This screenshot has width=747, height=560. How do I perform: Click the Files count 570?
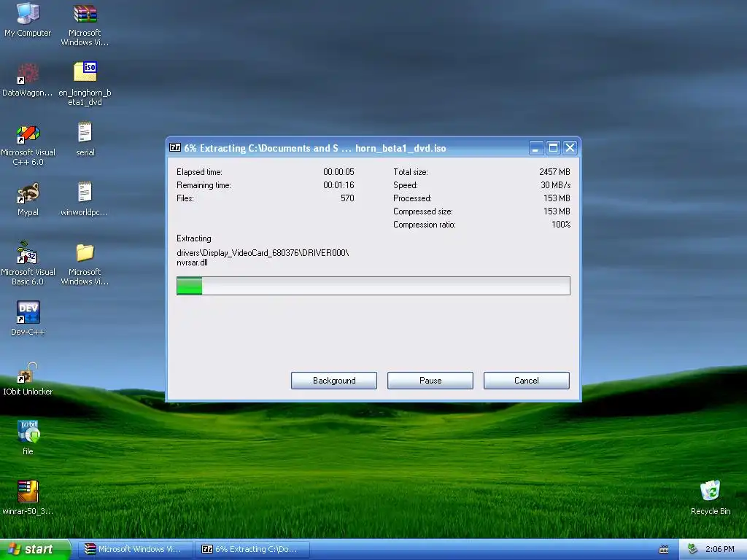pyautogui.click(x=347, y=198)
